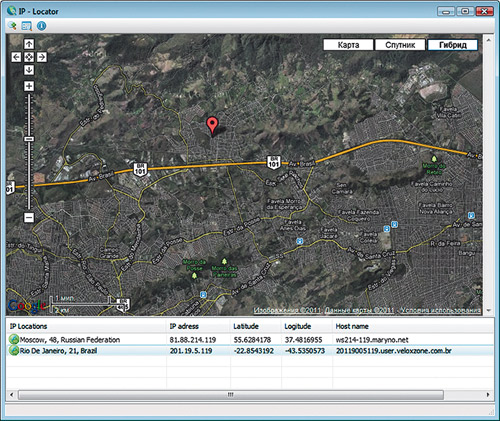Maximize the IP - Locator window

tap(465, 11)
